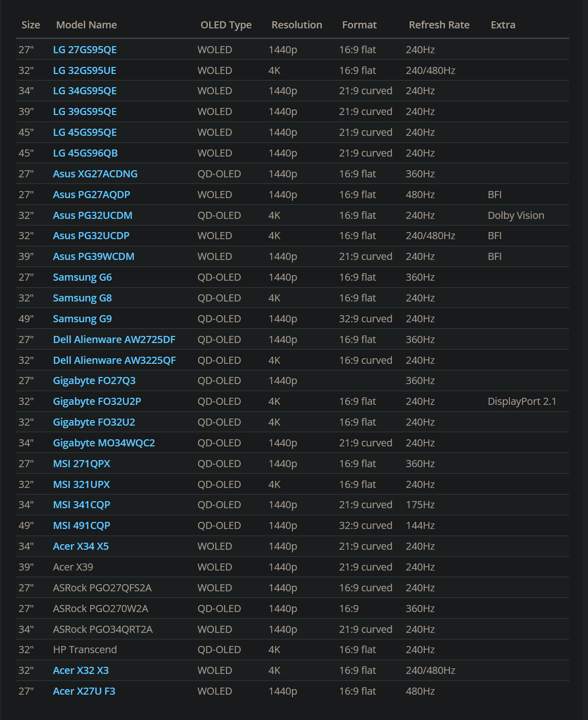588x720 pixels.
Task: Click the Model Name column header
Action: tap(86, 24)
